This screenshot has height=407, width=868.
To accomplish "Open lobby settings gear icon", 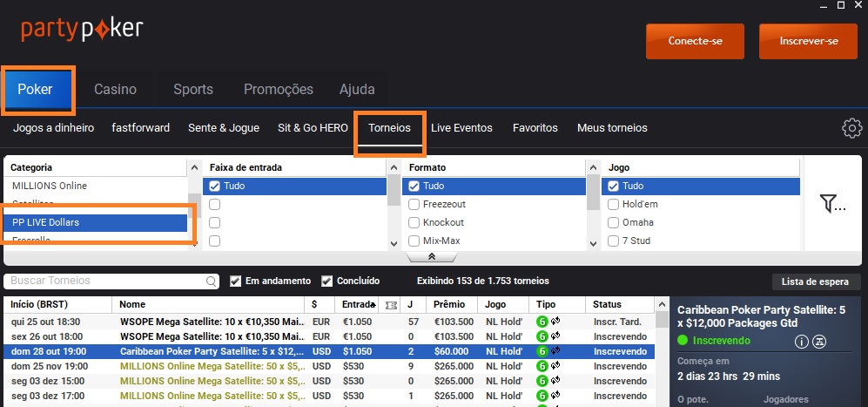I will click(852, 128).
